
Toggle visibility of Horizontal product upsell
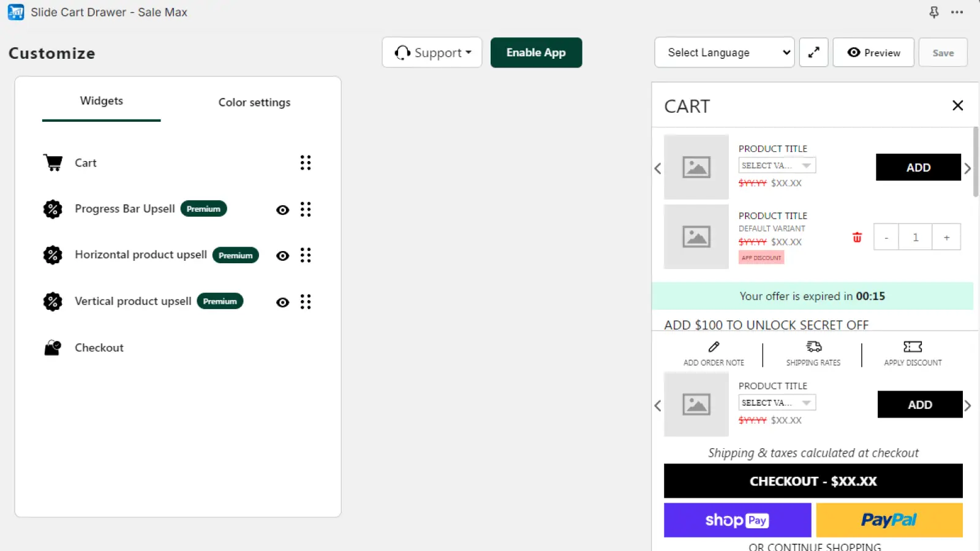(x=282, y=256)
